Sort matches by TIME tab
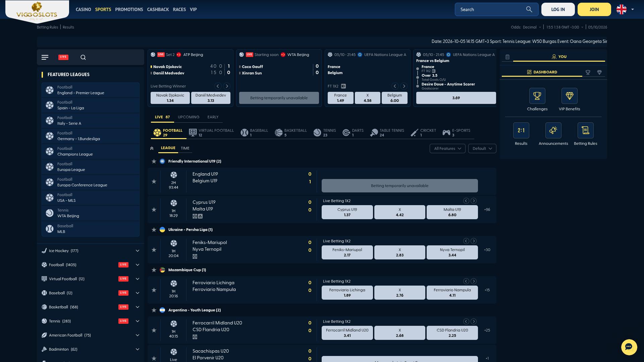The height and width of the screenshot is (362, 644). point(185,148)
